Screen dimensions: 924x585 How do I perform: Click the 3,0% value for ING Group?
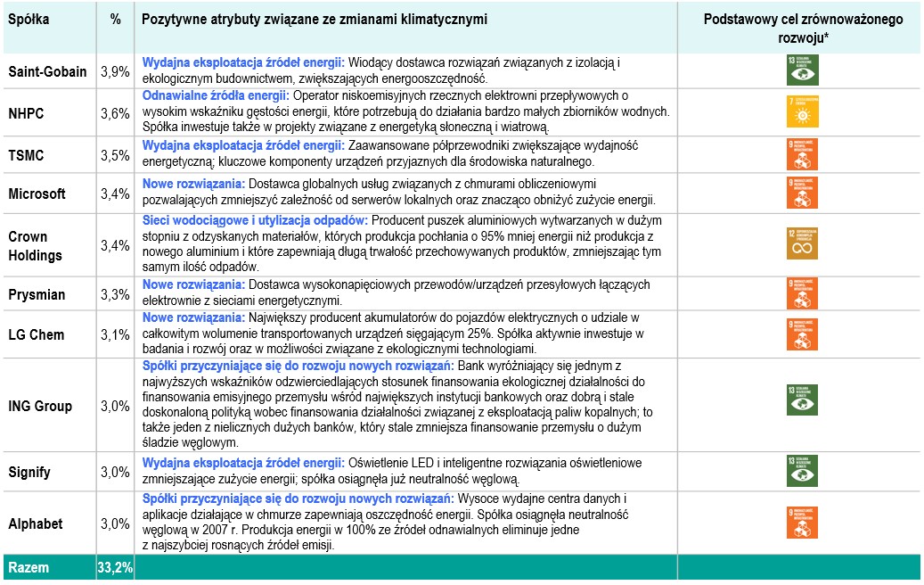click(115, 407)
